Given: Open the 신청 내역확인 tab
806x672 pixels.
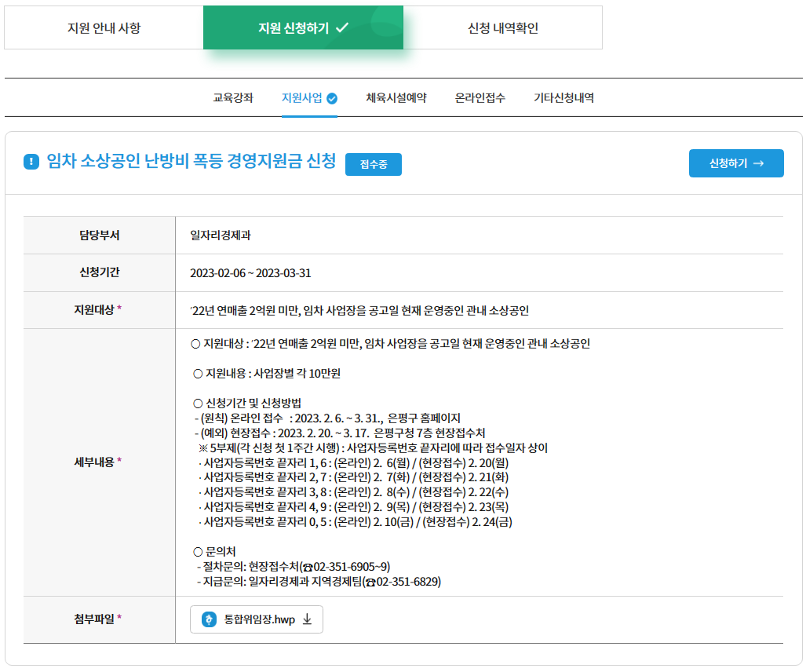Looking at the screenshot, I should [x=502, y=27].
